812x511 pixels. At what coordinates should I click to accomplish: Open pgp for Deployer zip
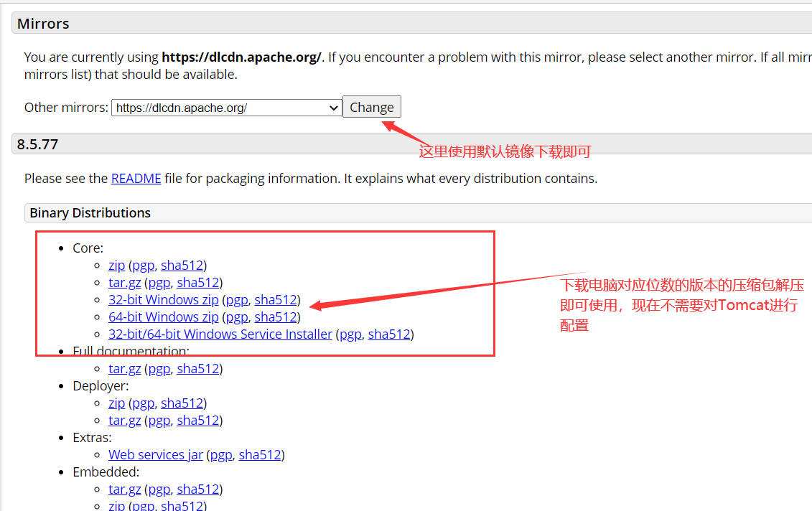[x=144, y=403]
